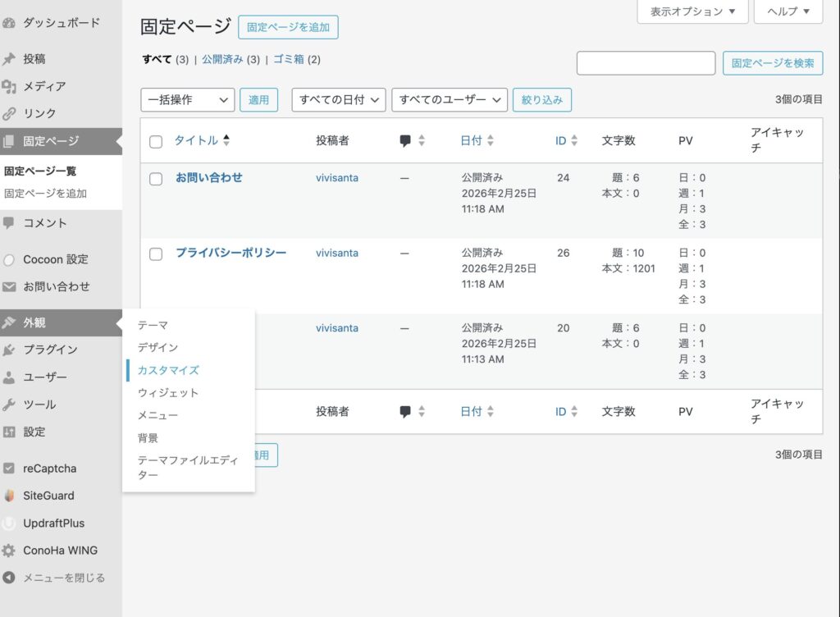Screen dimensions: 840x617
Task: Expand the すべてのユーザー user filter dropdown
Action: (x=450, y=100)
